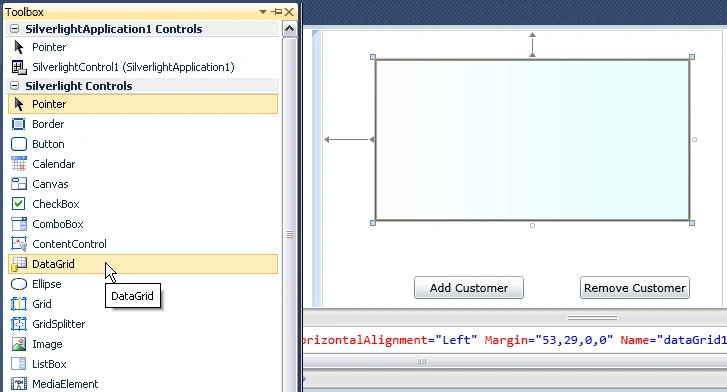Click the bottom margin anchor circle of DataGrid
This screenshot has height=392, width=727.
[x=532, y=225]
